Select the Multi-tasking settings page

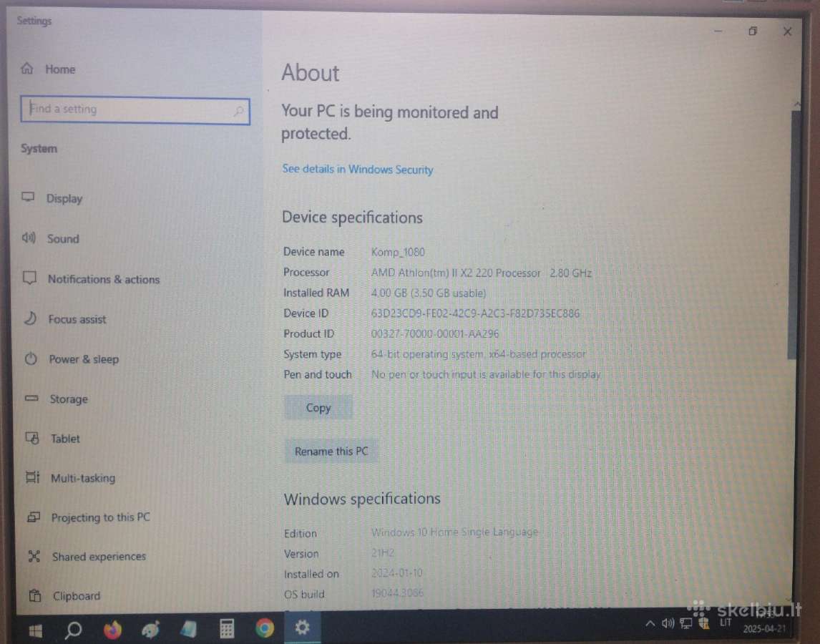71,478
